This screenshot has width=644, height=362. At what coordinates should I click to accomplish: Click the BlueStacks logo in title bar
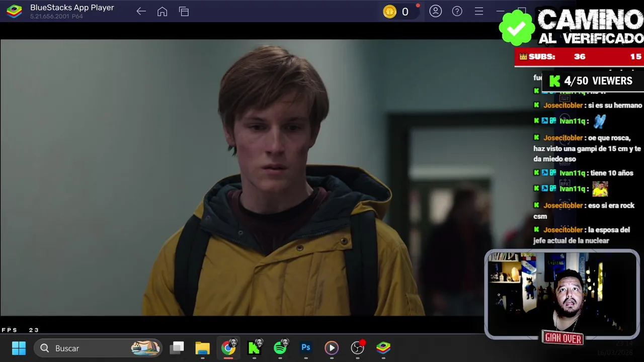(x=14, y=11)
